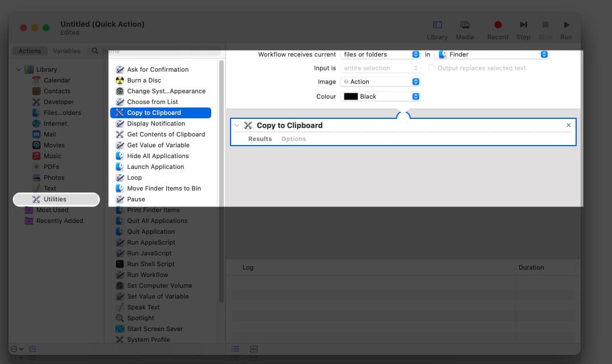612x364 pixels.
Task: Remove Copy to Clipboard action with X
Action: [569, 126]
